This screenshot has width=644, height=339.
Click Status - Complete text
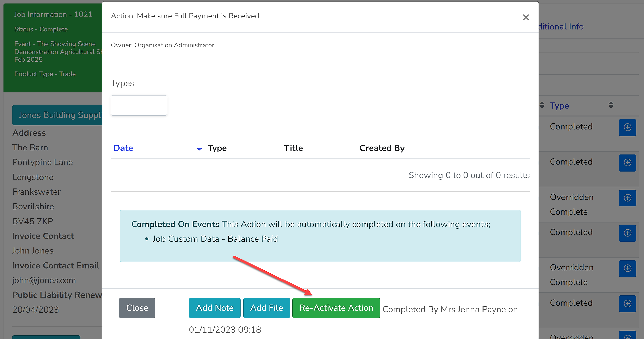[x=41, y=29]
